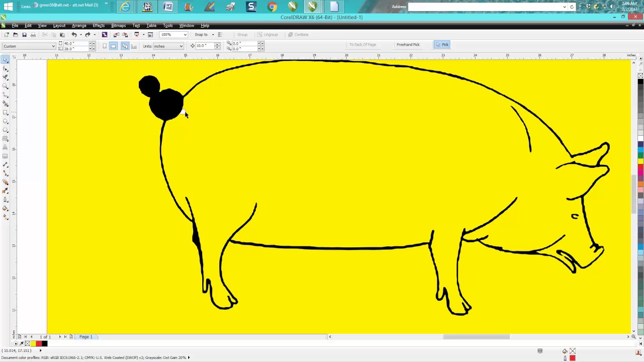Set page to landscape orientation

click(x=113, y=46)
